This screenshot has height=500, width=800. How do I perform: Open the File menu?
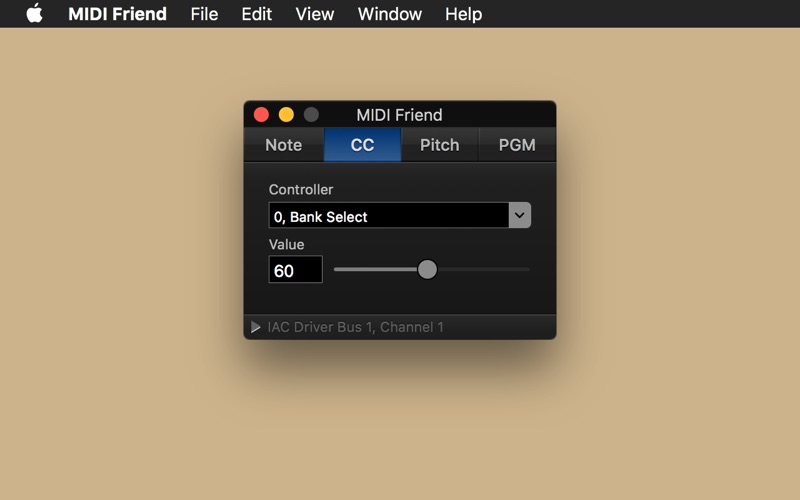204,14
